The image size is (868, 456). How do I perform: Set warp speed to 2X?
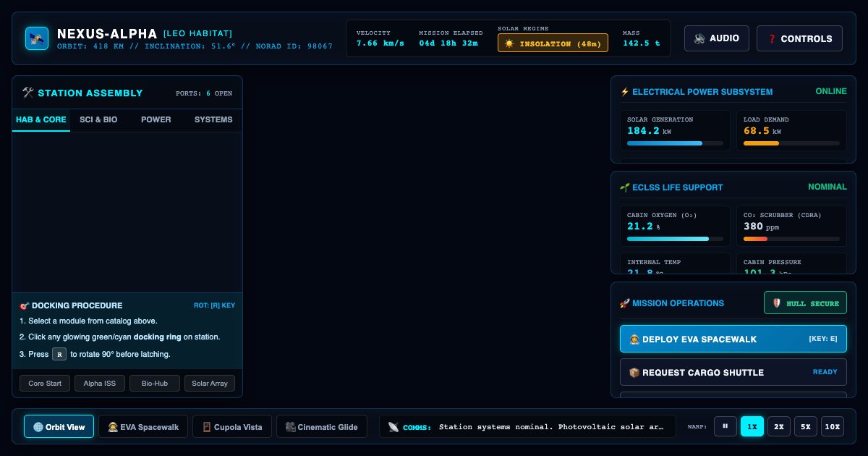779,426
